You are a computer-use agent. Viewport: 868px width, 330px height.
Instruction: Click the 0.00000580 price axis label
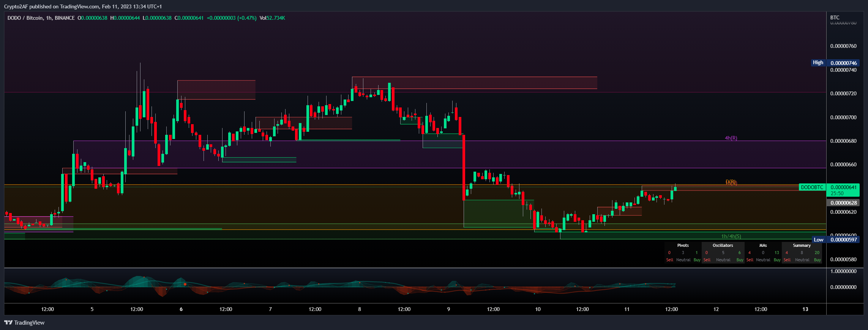pos(843,259)
